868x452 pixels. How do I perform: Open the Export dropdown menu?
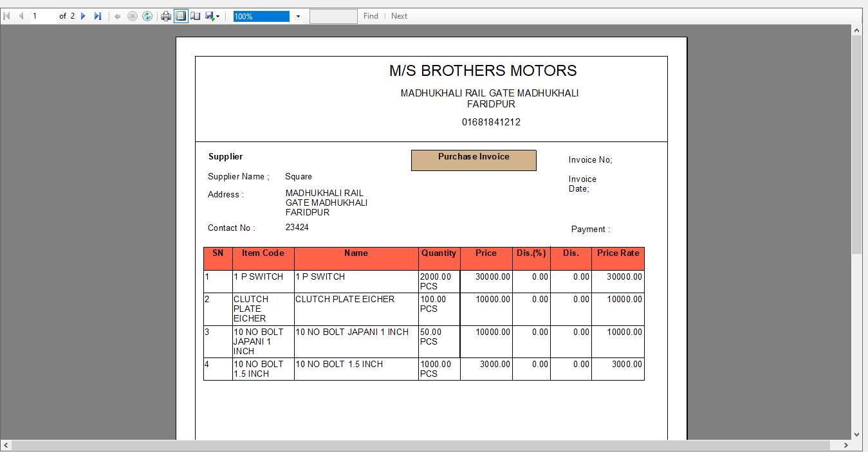point(213,16)
